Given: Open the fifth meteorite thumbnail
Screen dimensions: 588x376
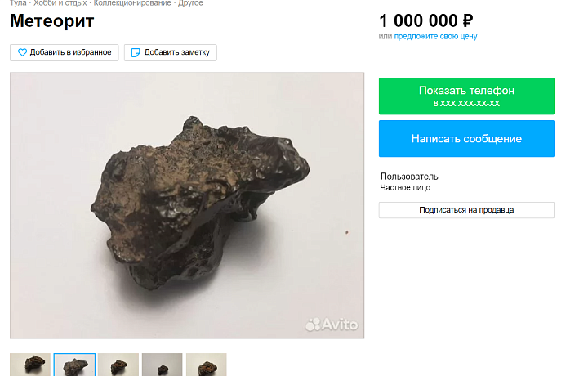Looking at the screenshot, I should click(x=207, y=365).
